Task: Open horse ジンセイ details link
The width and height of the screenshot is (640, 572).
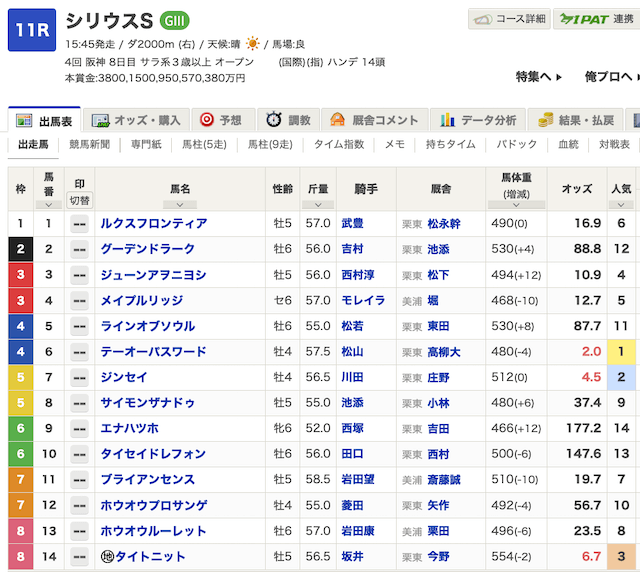Action: tap(125, 377)
